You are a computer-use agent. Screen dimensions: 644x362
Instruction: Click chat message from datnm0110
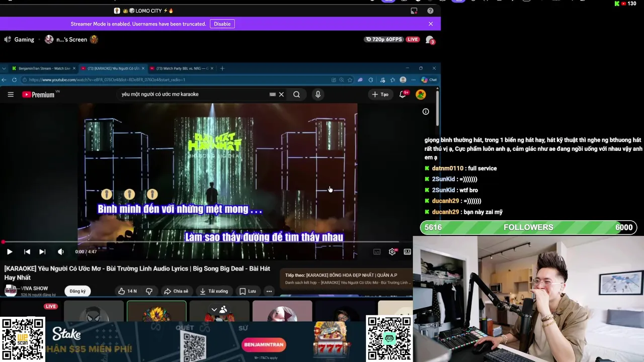coord(460,168)
